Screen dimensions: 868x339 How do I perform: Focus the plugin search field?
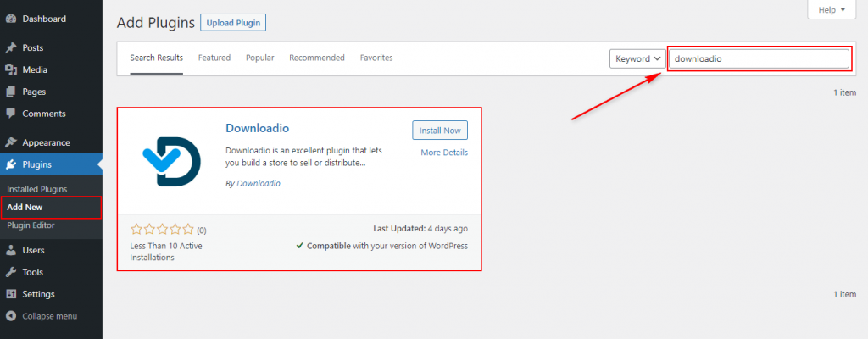759,58
